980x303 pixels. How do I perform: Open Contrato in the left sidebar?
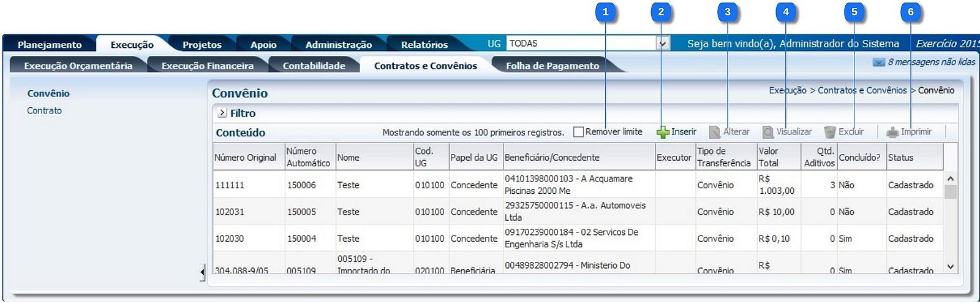(x=44, y=110)
